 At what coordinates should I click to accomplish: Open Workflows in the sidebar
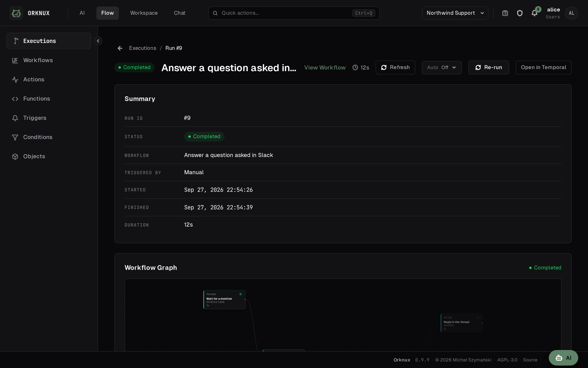[x=49, y=60]
